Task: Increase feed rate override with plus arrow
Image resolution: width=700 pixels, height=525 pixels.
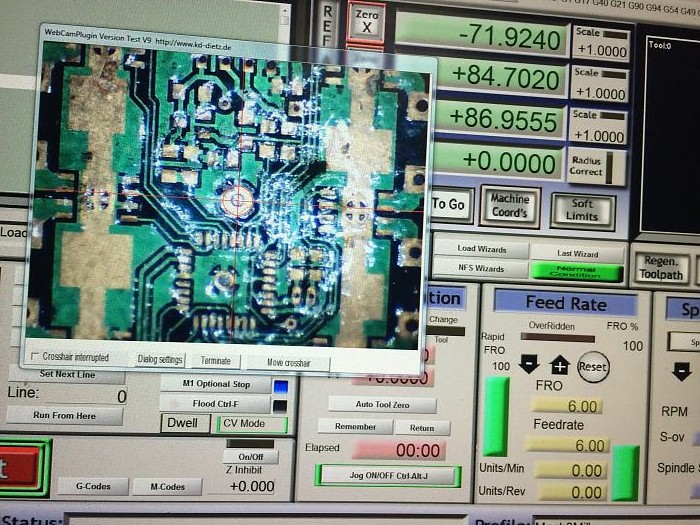Action: tap(560, 366)
